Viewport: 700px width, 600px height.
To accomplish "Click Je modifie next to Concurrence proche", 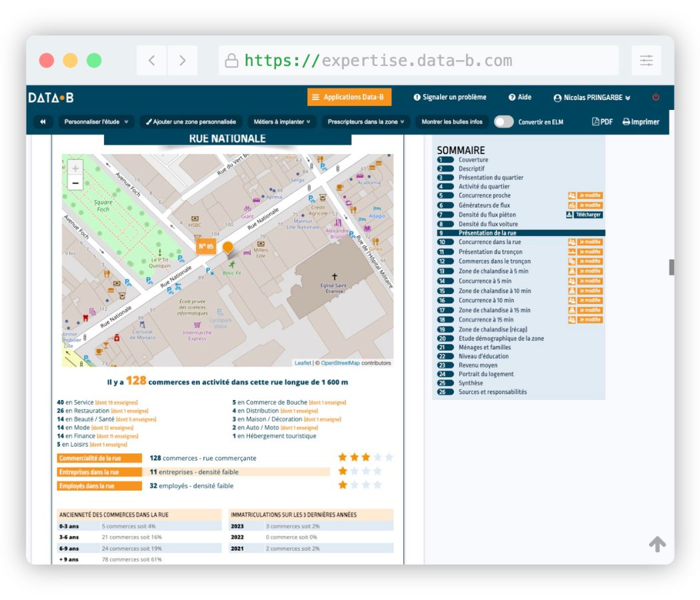I will click(589, 196).
